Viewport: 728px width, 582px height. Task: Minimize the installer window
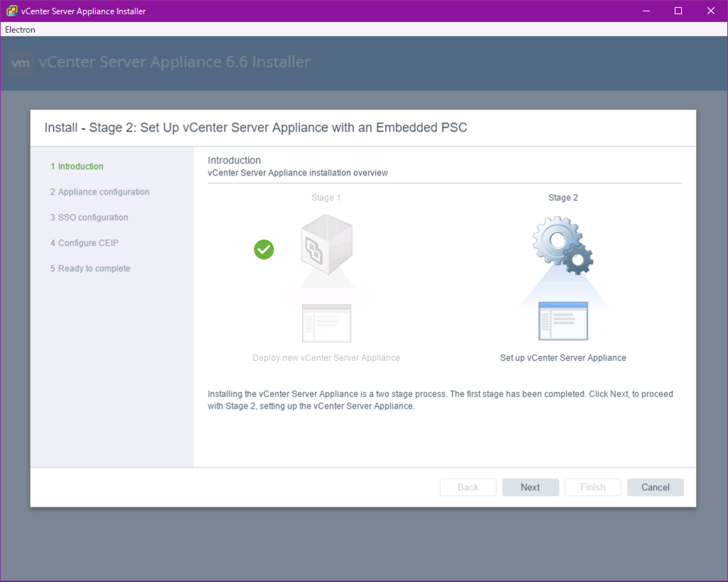(x=646, y=11)
